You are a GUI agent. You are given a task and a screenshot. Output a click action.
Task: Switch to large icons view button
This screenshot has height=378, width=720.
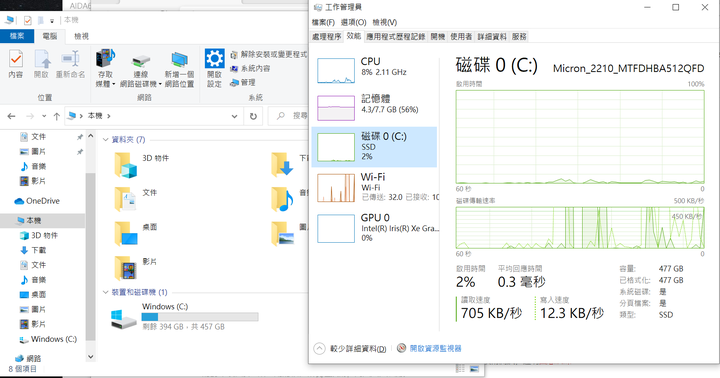(x=474, y=369)
